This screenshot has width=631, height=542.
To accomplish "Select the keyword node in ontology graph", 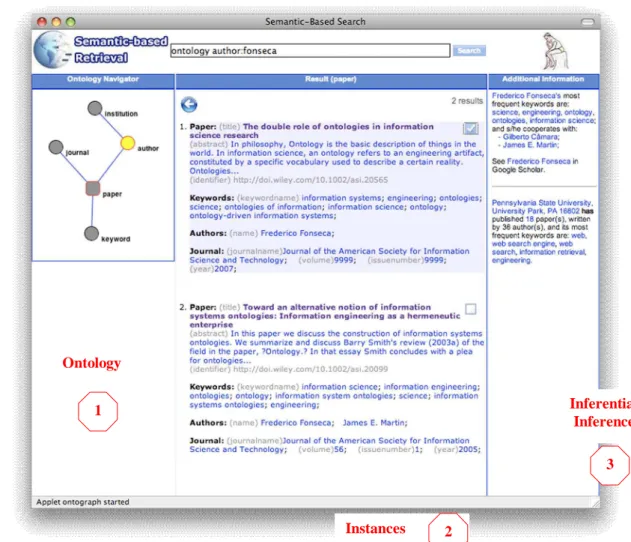I will [91, 234].
